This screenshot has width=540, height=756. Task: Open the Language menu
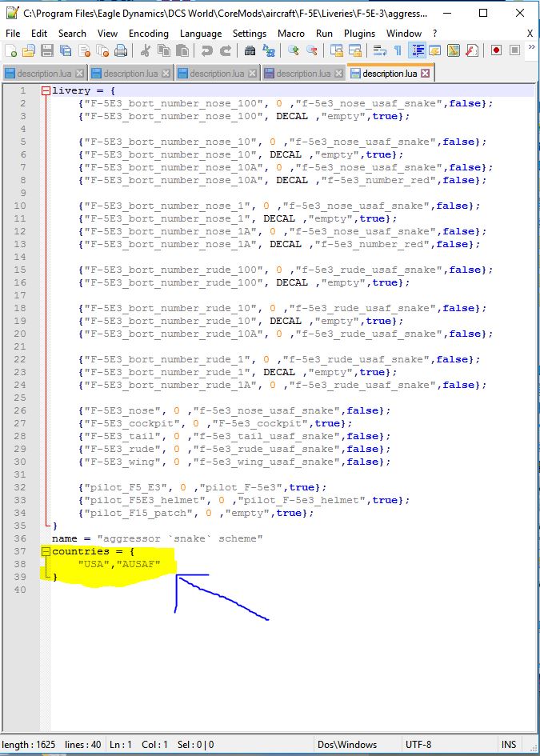(201, 34)
